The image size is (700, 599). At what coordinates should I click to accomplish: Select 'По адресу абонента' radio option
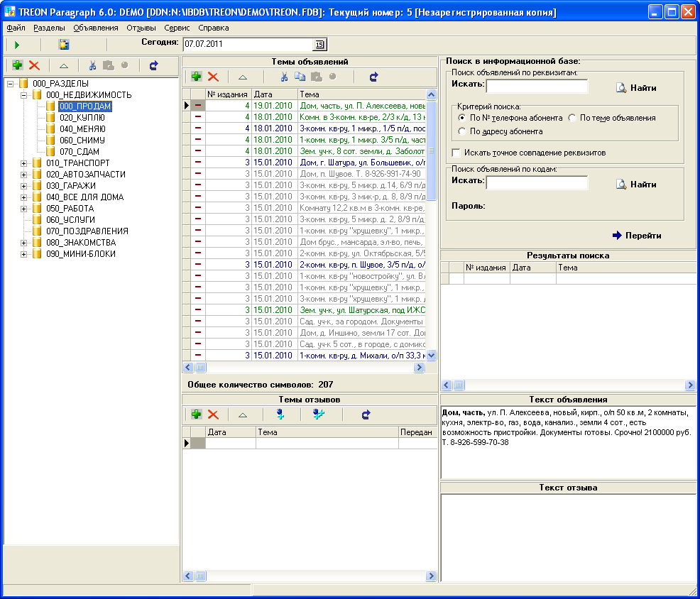coord(462,131)
